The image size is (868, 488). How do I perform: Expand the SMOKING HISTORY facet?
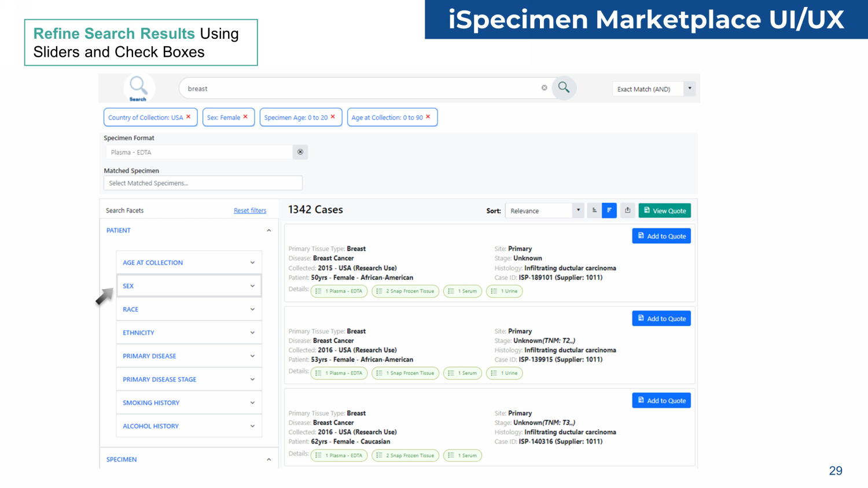point(189,403)
